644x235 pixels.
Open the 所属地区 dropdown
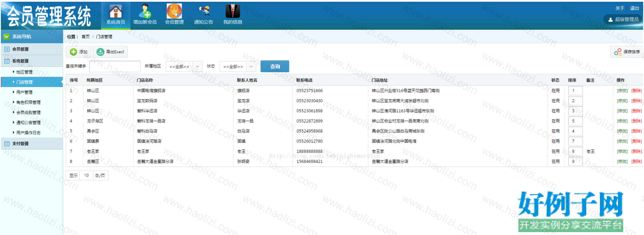184,66
